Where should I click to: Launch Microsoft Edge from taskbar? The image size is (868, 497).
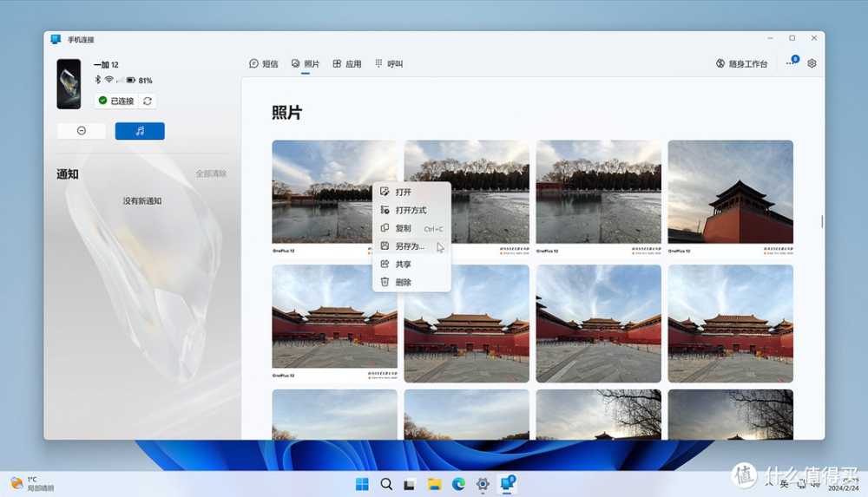coord(458,484)
